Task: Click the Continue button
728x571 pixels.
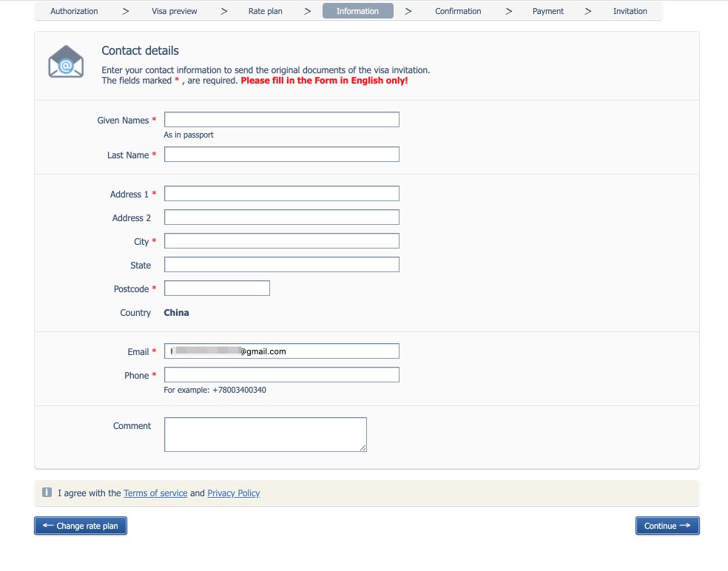Action: point(667,525)
